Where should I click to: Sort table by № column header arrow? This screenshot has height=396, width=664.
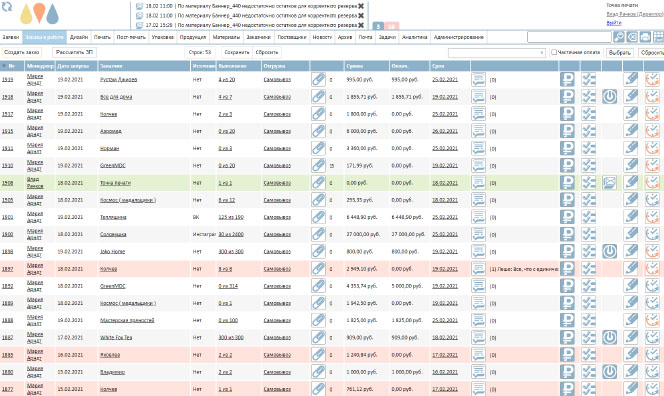tap(4, 66)
